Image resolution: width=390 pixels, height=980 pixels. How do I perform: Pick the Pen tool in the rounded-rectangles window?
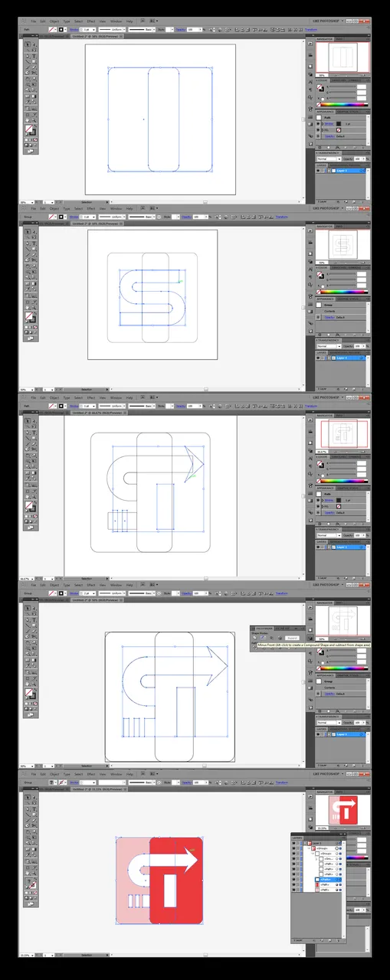[x=28, y=56]
